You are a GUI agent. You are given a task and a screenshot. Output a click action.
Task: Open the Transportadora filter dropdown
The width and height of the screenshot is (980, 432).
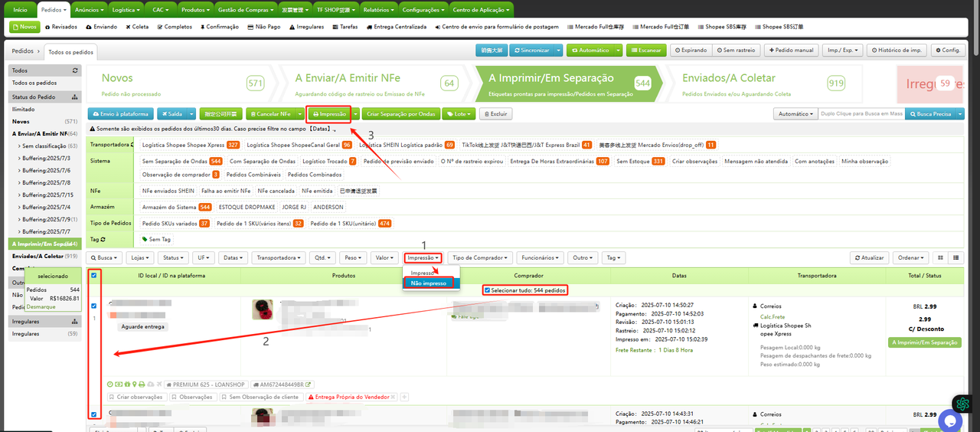click(279, 258)
